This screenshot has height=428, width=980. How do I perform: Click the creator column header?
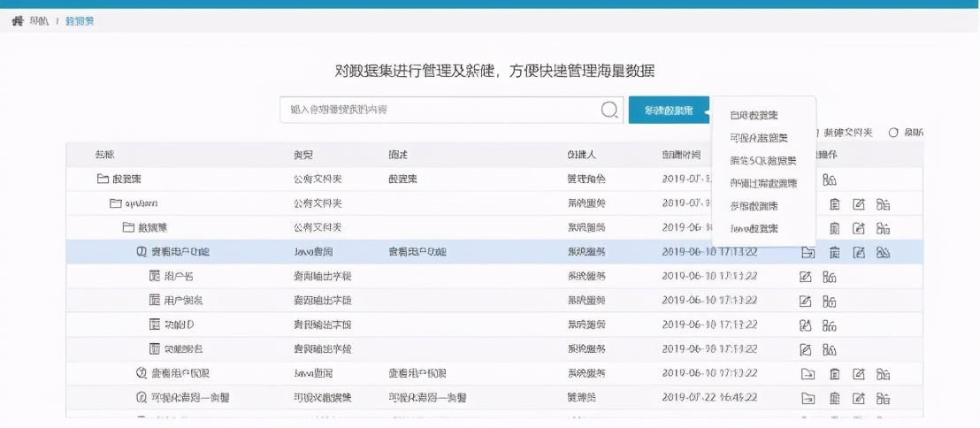pos(581,155)
